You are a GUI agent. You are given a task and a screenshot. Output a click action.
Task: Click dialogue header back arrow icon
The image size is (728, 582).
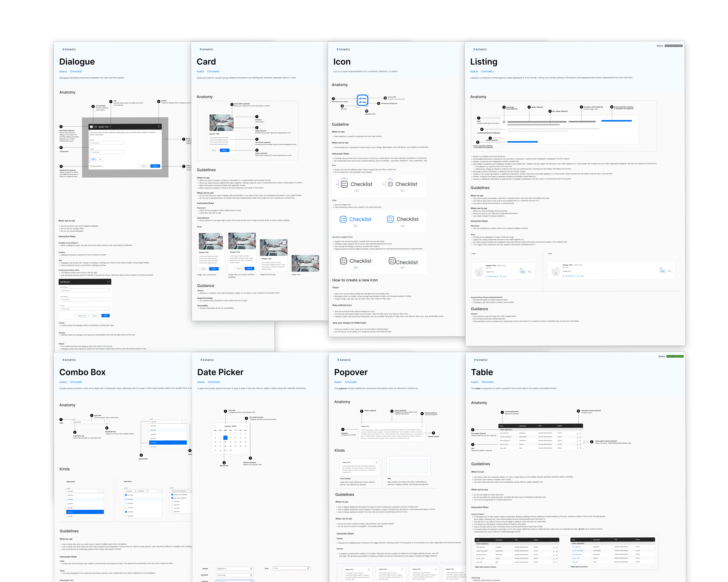(91, 127)
